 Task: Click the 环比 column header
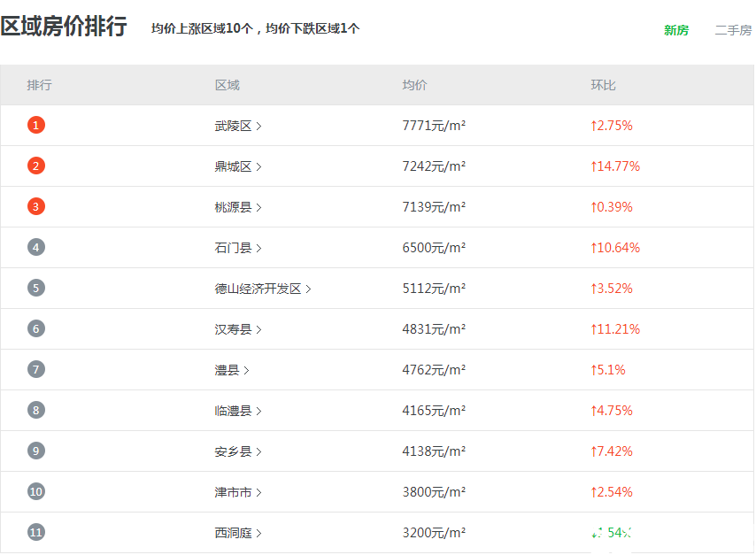point(603,85)
